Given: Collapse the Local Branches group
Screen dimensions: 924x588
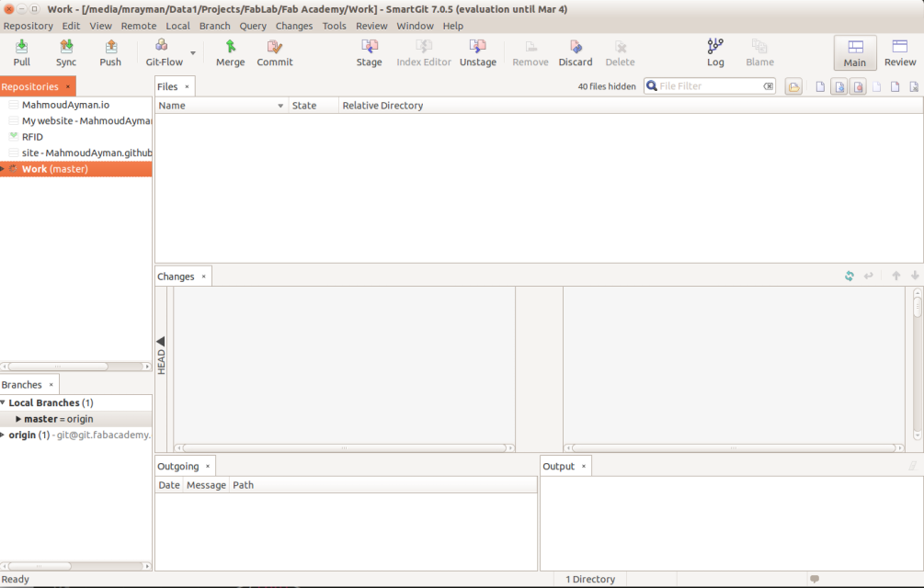Looking at the screenshot, I should point(3,402).
